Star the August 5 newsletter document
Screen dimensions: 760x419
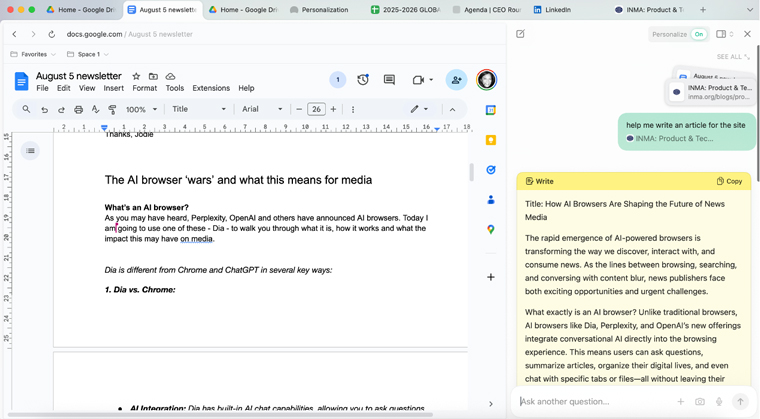[x=136, y=76]
